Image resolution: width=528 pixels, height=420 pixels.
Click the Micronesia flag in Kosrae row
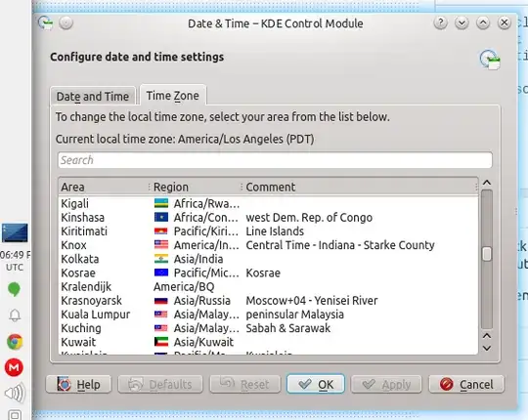161,273
